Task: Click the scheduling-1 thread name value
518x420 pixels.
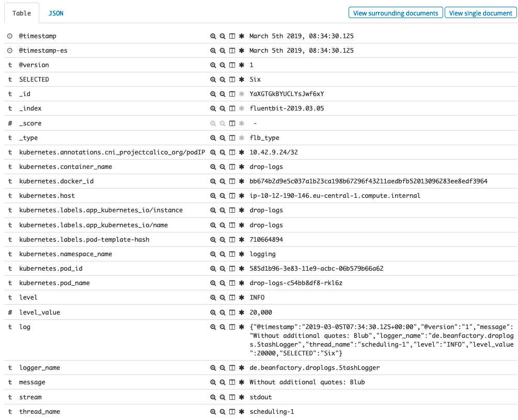Action: (x=272, y=412)
